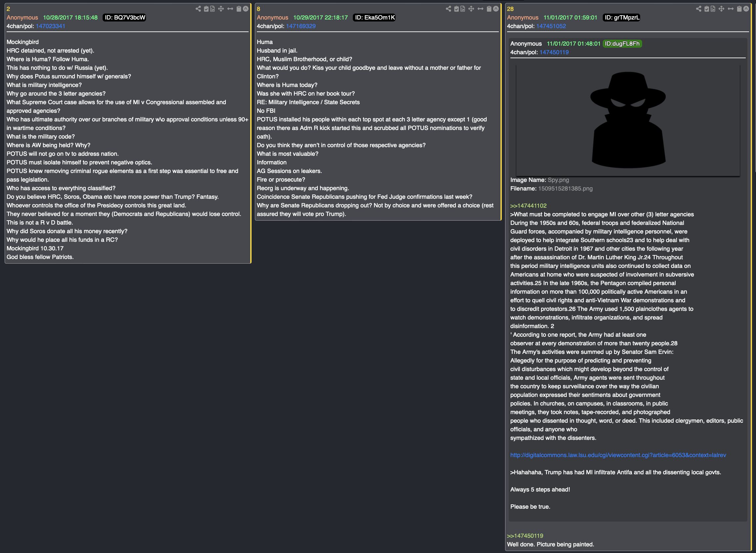The image size is (756, 553).
Task: Click the line 'AG Sessions on leakers.'
Action: point(289,171)
